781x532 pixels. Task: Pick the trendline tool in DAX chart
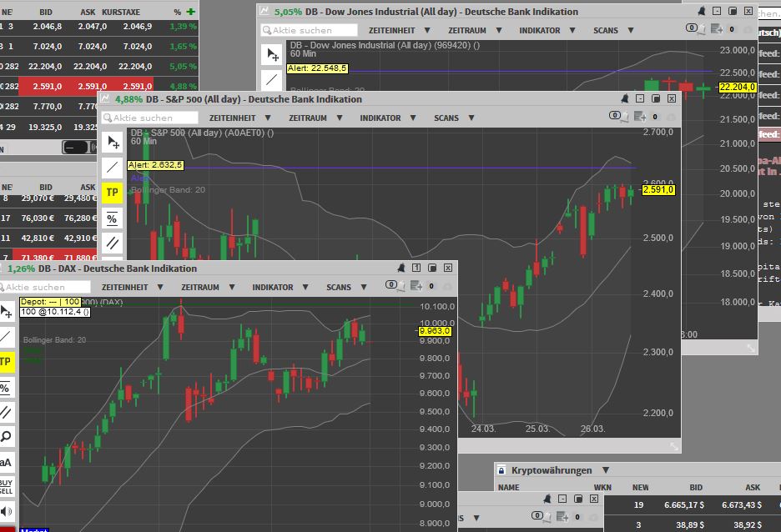(x=5, y=337)
